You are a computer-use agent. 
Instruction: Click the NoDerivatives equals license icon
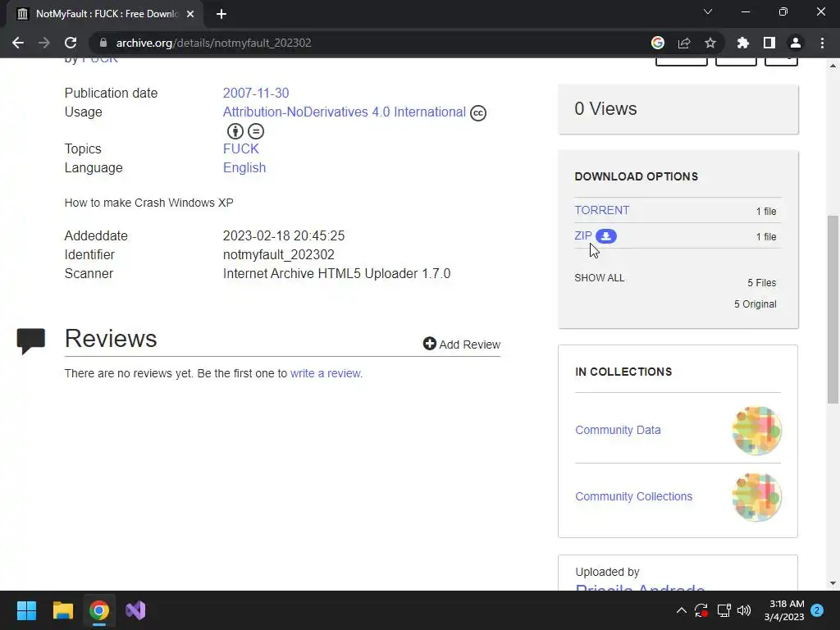click(x=256, y=131)
